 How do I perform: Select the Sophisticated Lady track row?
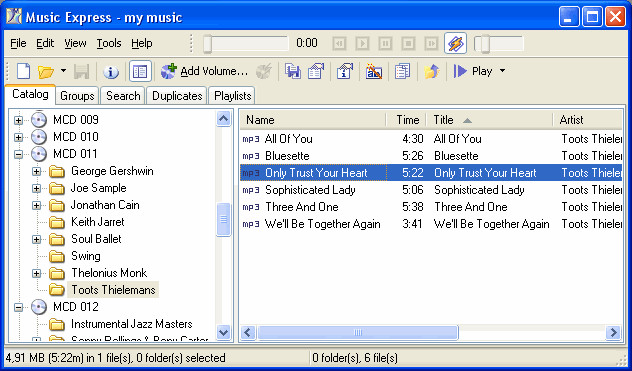click(431, 190)
